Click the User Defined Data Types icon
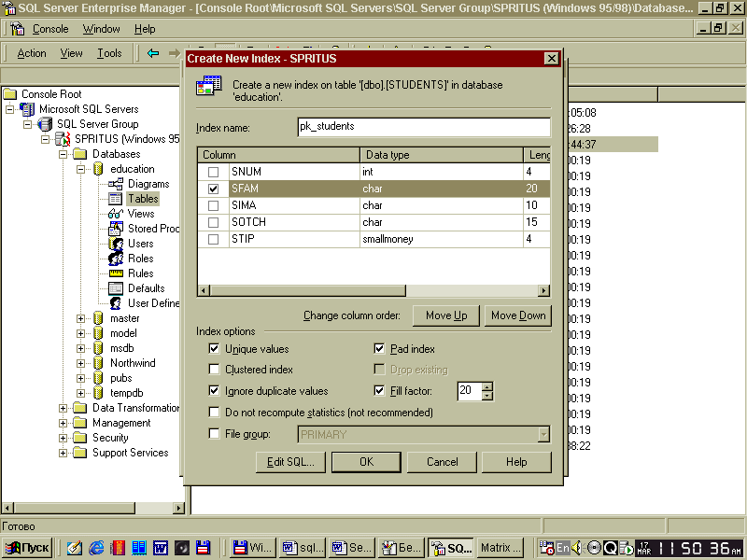The width and height of the screenshot is (747, 560). [115, 303]
